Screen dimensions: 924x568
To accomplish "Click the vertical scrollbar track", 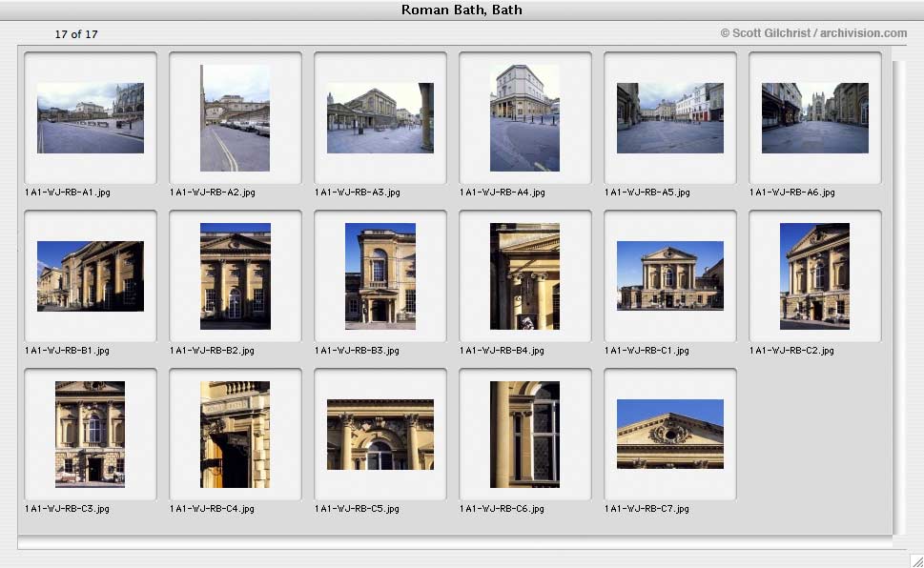I will click(x=898, y=297).
